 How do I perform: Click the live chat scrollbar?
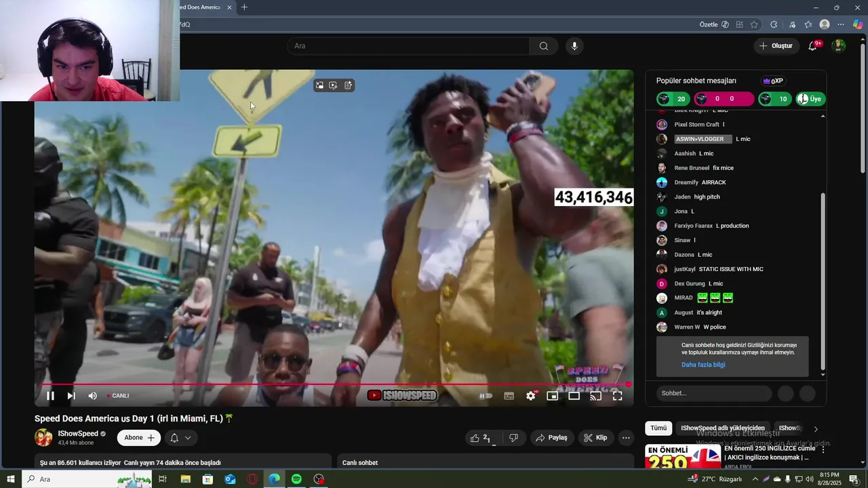(x=823, y=281)
